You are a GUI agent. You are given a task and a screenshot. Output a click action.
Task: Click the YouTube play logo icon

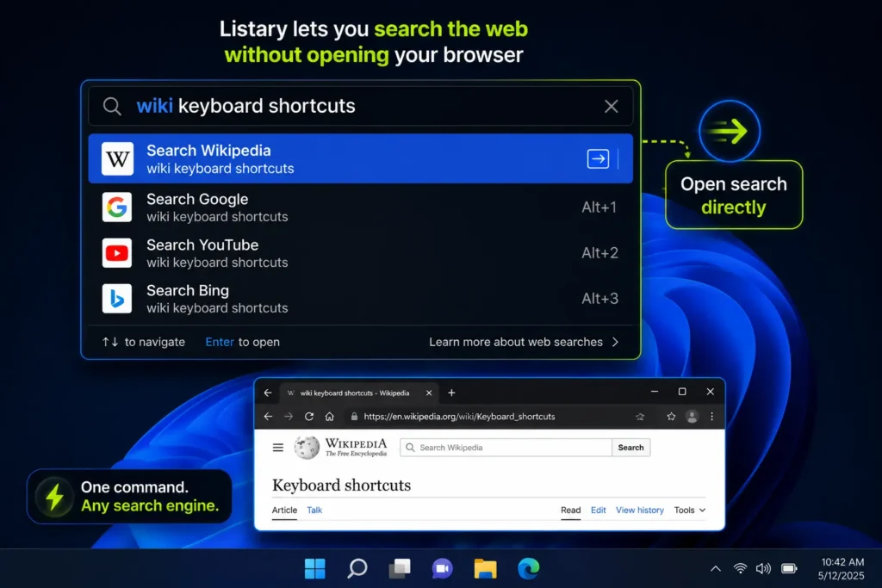(117, 253)
